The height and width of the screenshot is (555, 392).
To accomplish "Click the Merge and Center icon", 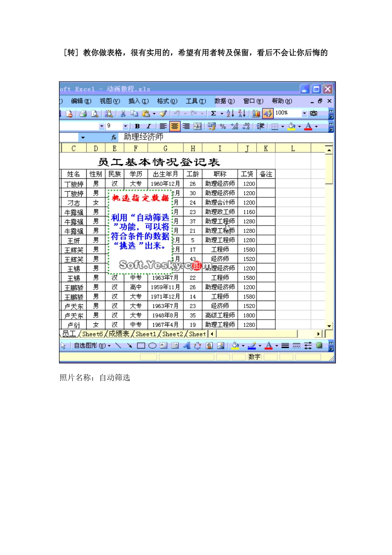I will 198,126.
